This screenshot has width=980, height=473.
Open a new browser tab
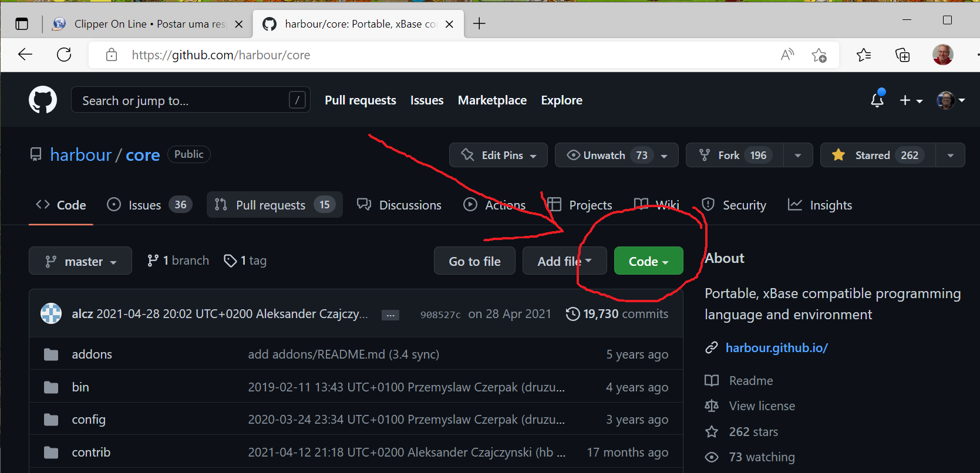coord(479,23)
